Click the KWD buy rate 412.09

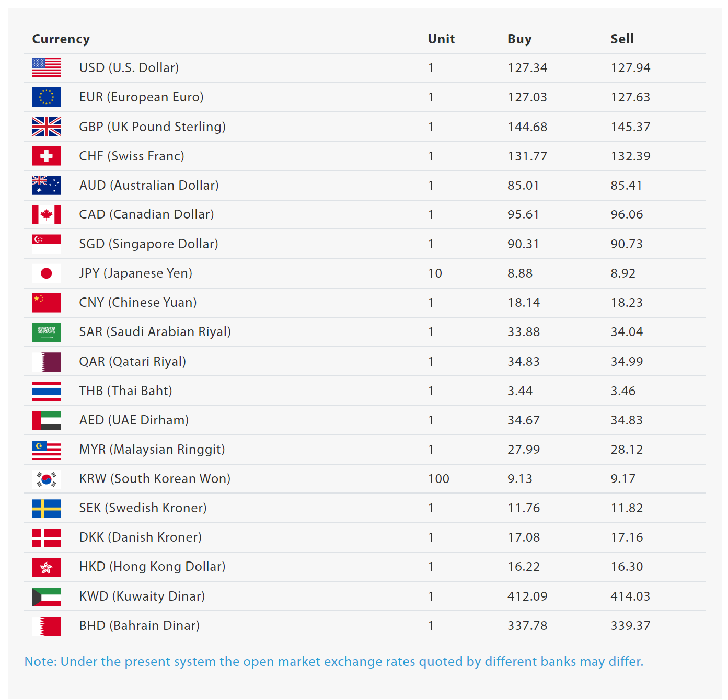[527, 596]
